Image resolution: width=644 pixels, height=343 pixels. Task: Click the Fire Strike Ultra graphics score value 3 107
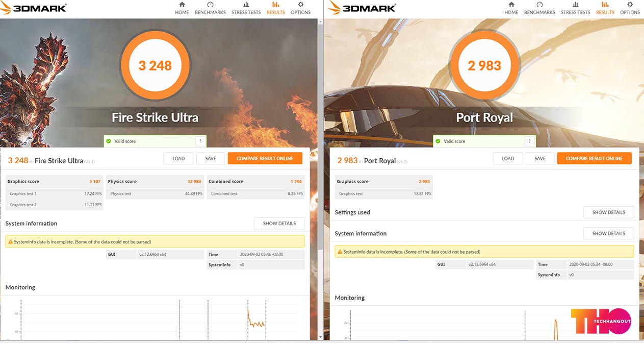[95, 182]
